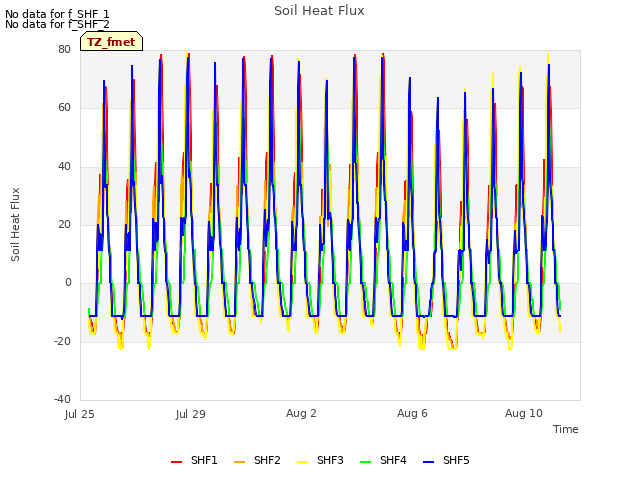Click the red SHF1 legend swatch
The height and width of the screenshot is (480, 640).
176,462
